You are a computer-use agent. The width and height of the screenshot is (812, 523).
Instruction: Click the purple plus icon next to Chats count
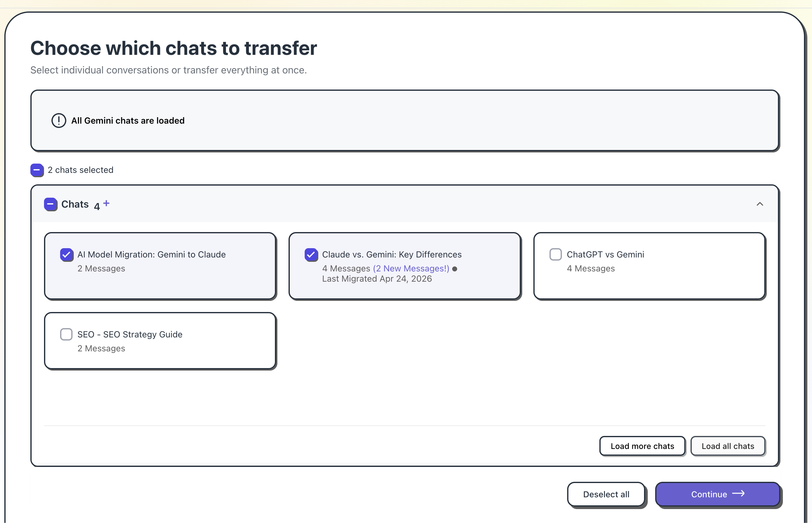106,203
